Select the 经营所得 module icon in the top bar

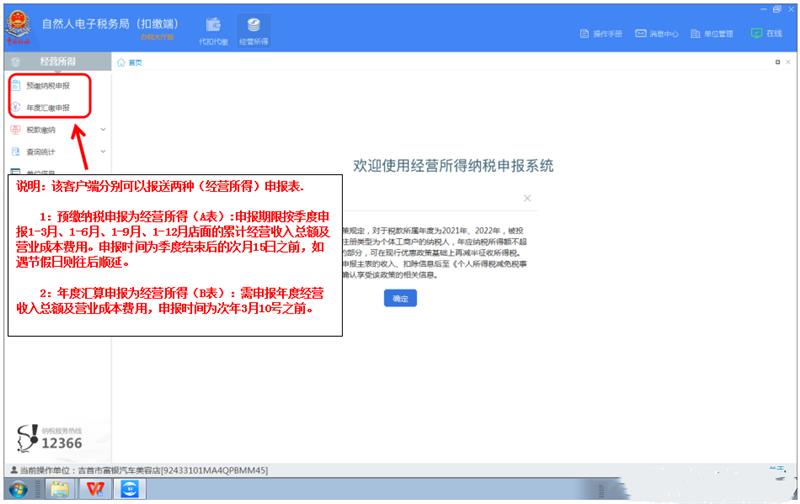(254, 32)
